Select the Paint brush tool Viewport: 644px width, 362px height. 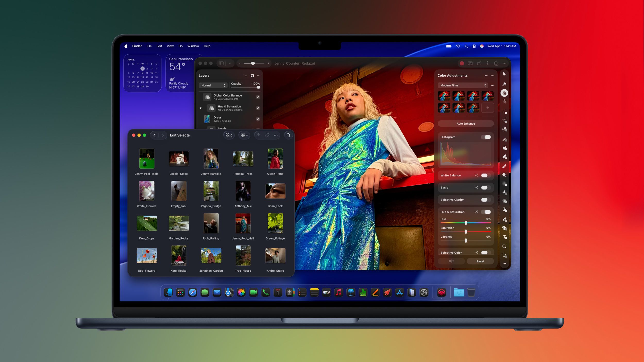[505, 139]
